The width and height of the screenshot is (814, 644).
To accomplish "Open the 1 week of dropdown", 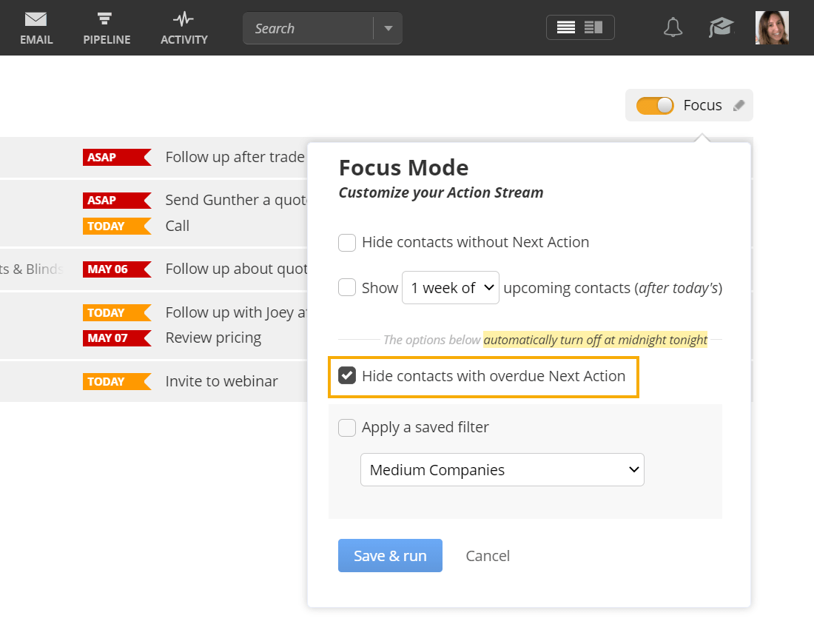I will point(451,287).
